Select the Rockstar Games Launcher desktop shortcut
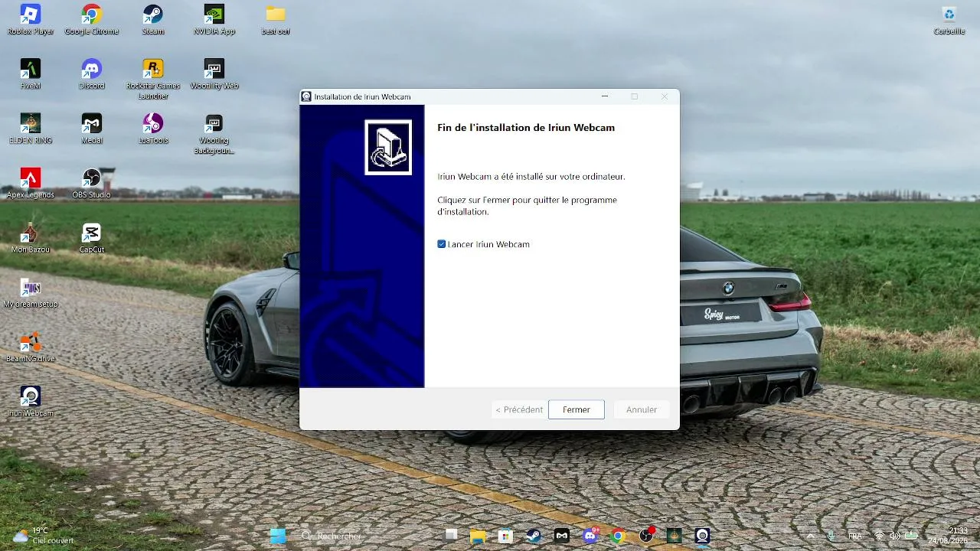 (153, 79)
